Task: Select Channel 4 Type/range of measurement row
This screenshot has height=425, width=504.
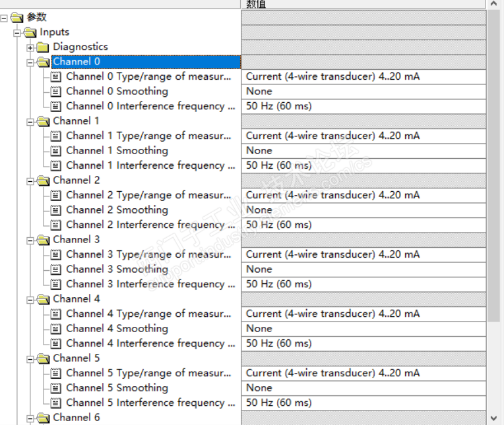Action: click(x=148, y=314)
